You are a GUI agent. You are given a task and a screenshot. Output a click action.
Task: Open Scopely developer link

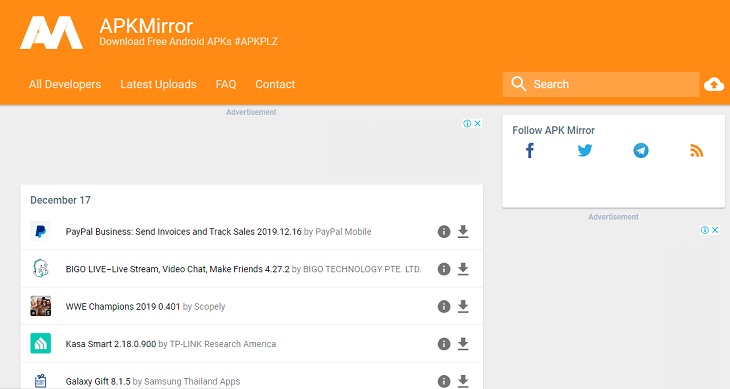click(x=210, y=307)
